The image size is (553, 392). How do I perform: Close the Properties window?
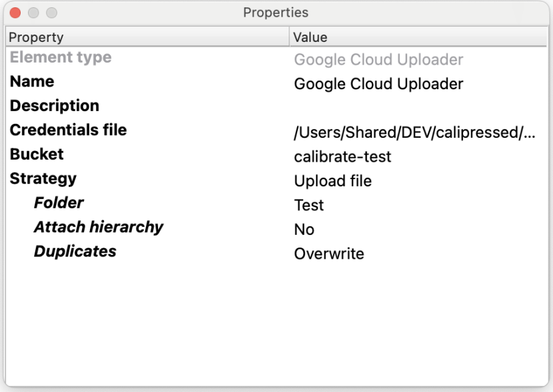15,13
